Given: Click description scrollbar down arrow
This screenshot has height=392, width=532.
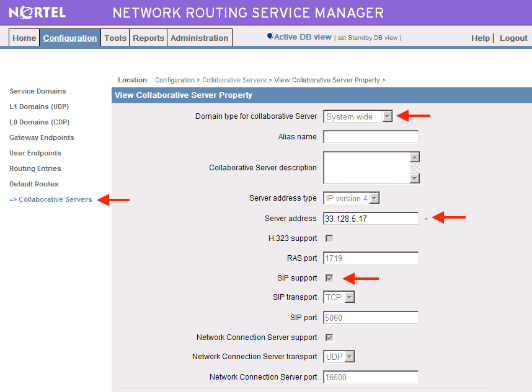Looking at the screenshot, I should coord(415,178).
